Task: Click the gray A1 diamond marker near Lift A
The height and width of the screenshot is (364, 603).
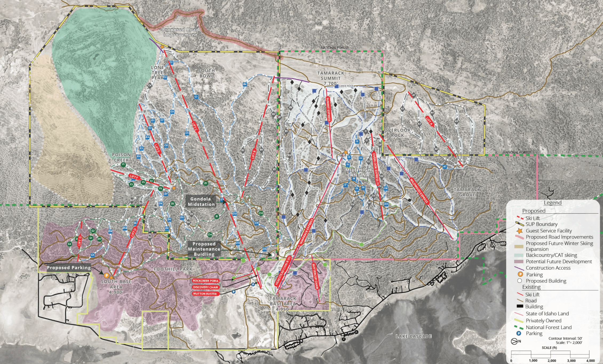Action: (x=413, y=95)
